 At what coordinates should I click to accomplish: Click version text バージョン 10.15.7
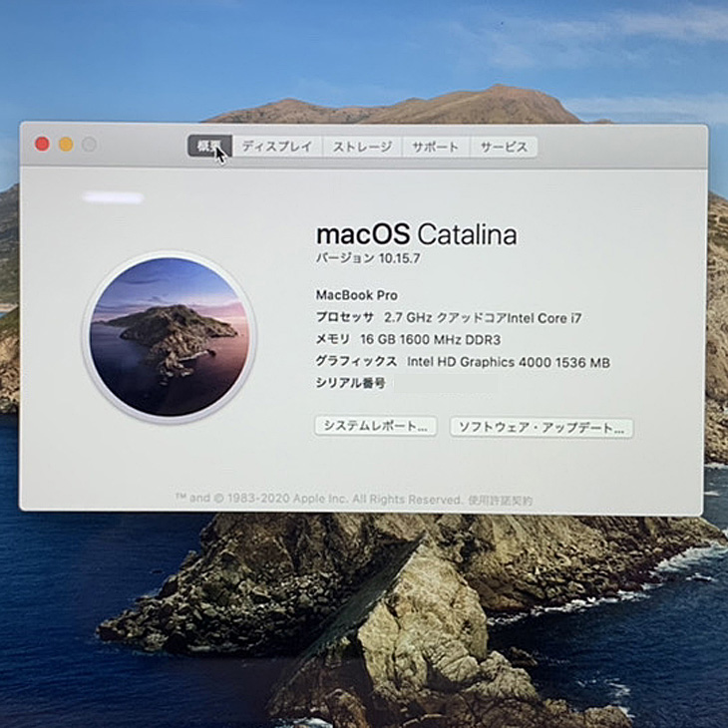pyautogui.click(x=368, y=258)
